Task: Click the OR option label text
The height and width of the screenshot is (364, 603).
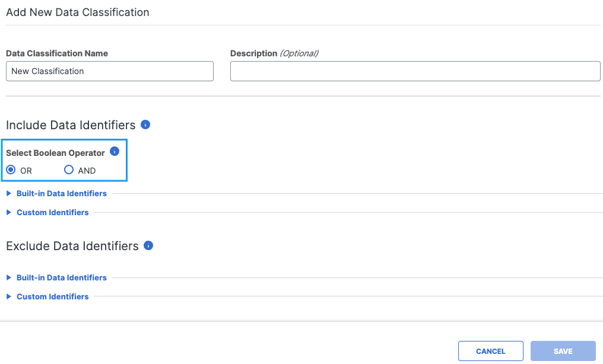Action: 26,171
